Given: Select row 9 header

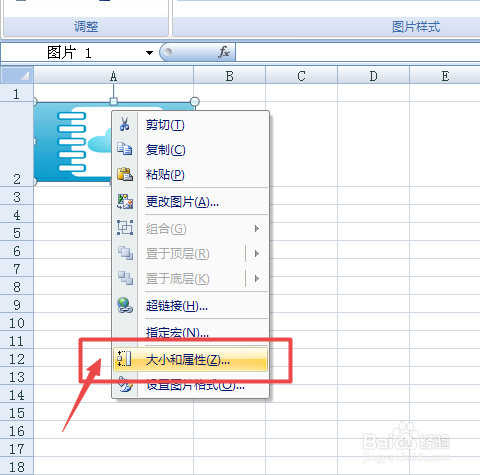Looking at the screenshot, I should pyautogui.click(x=16, y=305).
